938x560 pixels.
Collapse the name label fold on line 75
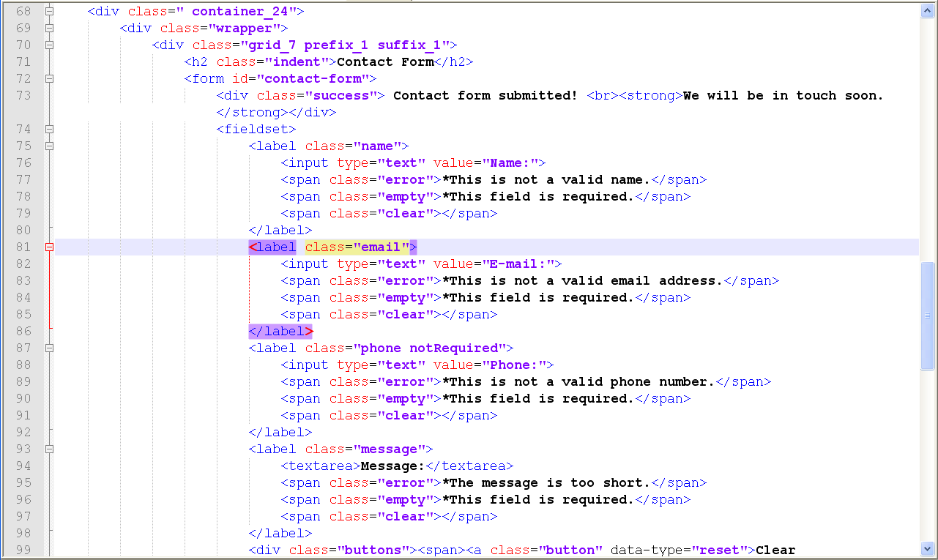[49, 146]
